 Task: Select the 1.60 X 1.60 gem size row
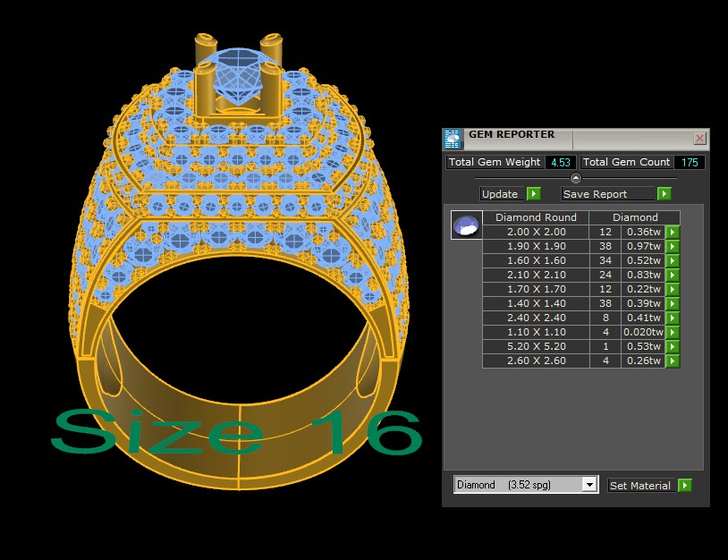(x=536, y=261)
